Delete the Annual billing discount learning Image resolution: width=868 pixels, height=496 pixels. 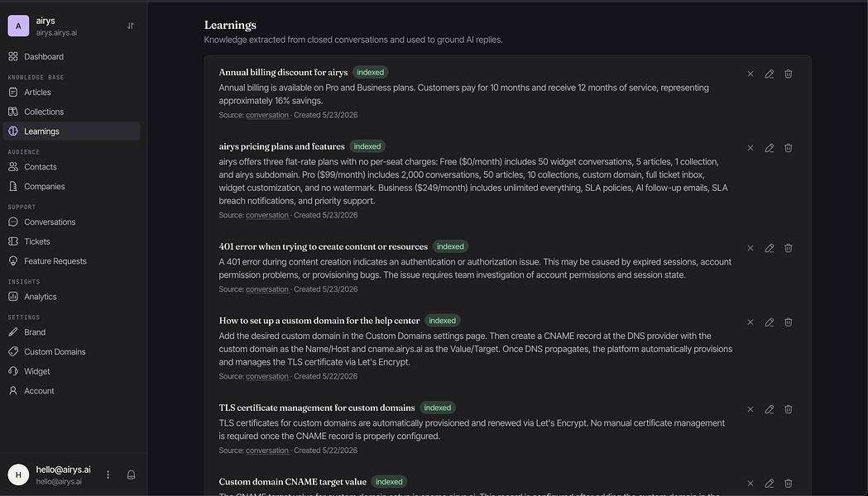[789, 74]
